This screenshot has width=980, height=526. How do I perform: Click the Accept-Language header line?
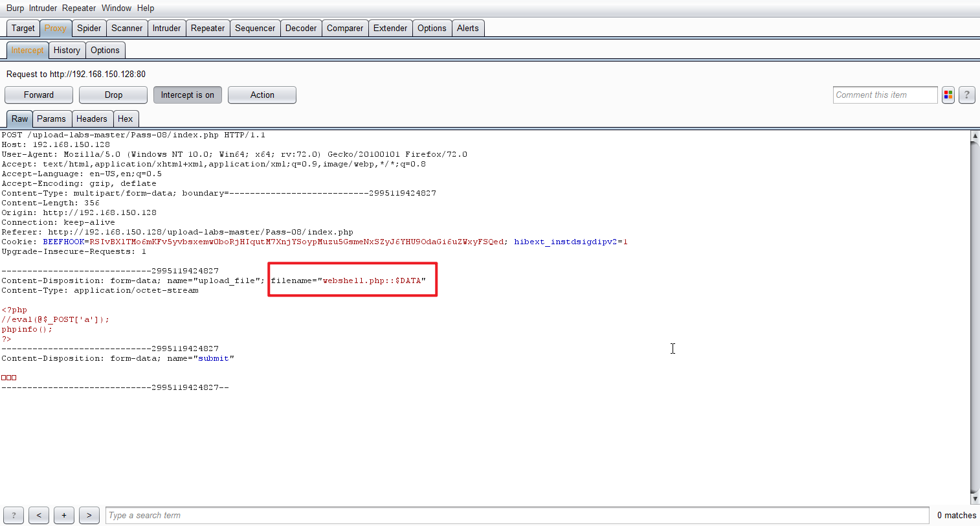[82, 174]
